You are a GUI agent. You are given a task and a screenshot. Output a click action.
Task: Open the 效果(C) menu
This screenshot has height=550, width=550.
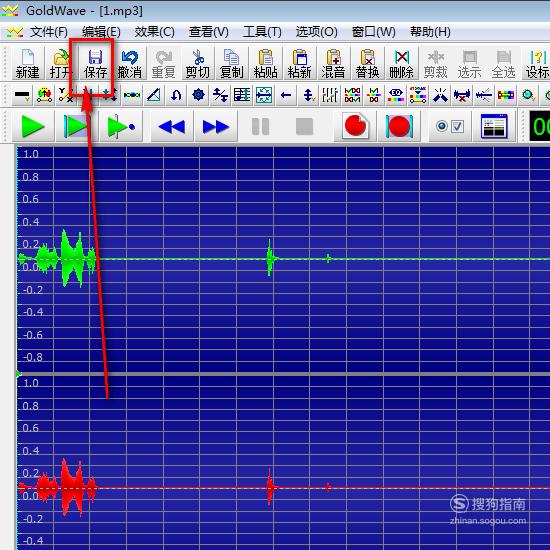pyautogui.click(x=155, y=32)
